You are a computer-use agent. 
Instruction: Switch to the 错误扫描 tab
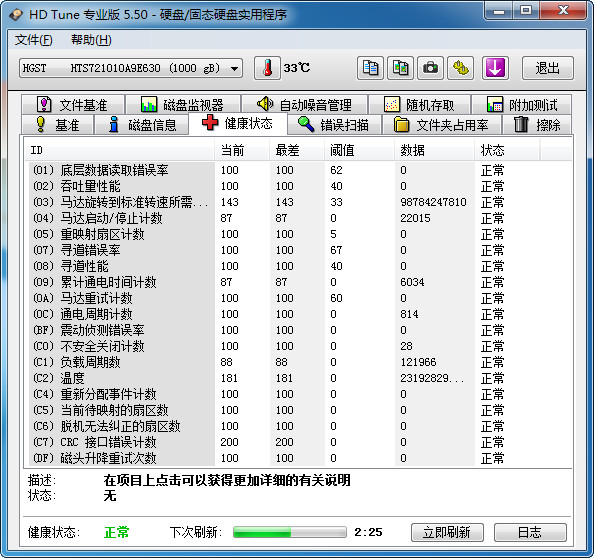coord(334,125)
